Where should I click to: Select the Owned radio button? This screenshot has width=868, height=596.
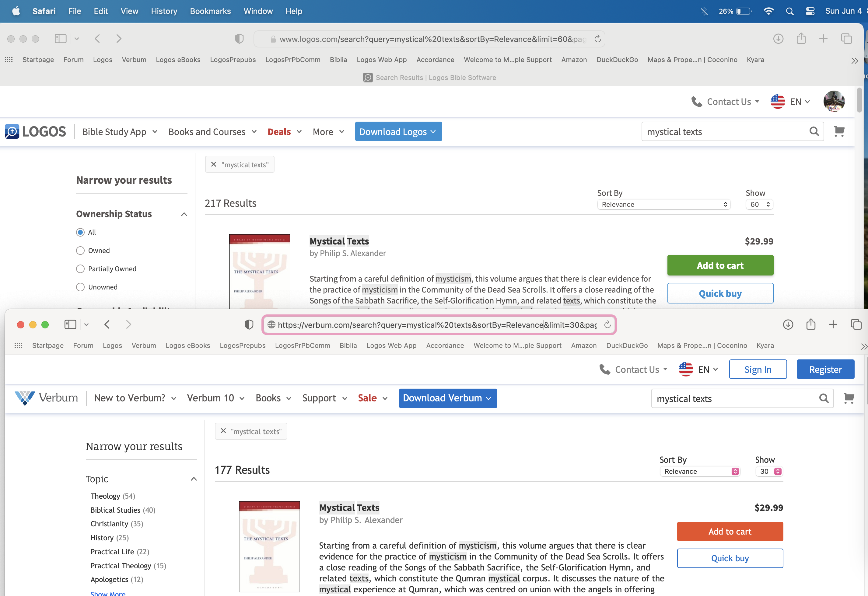(80, 251)
